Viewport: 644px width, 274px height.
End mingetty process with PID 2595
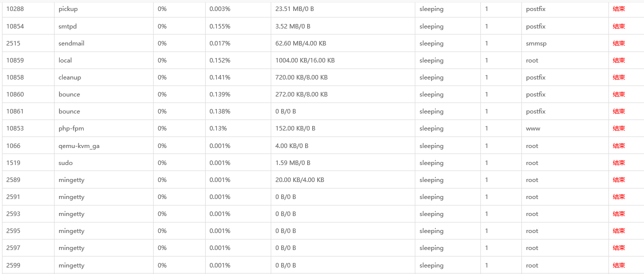tap(619, 231)
